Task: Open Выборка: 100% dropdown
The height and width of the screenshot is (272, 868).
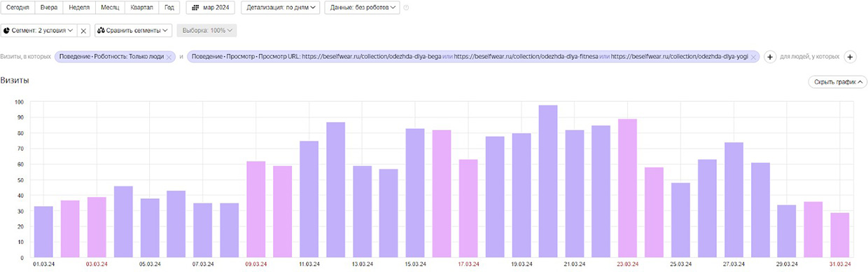Action: tap(206, 31)
